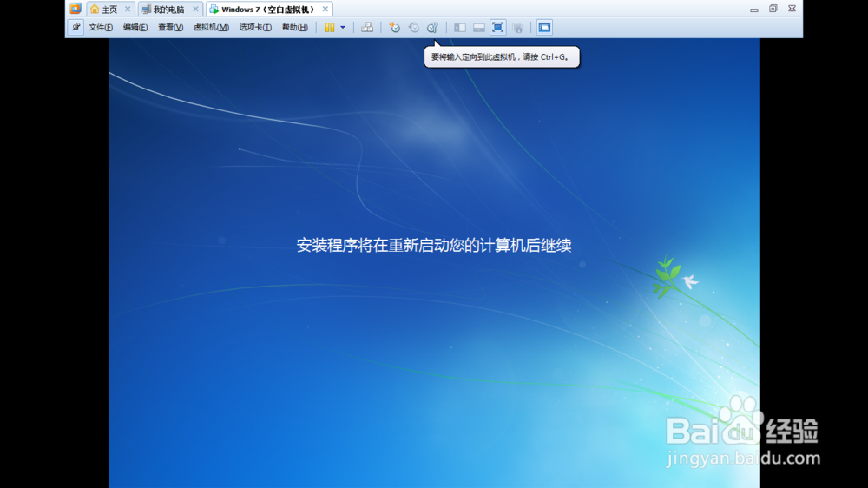868x488 pixels.
Task: Open the 查看(V) menu
Action: tap(170, 27)
